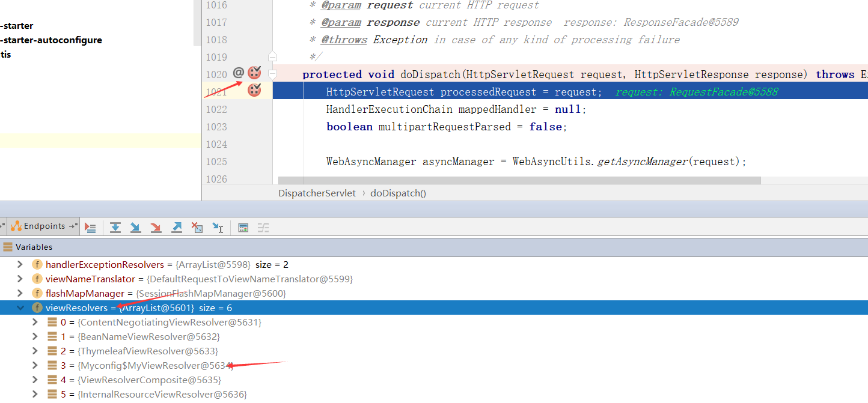This screenshot has width=868, height=403.
Task: Expand element 3 Myconfig$MyViewResolver
Action: (35, 366)
